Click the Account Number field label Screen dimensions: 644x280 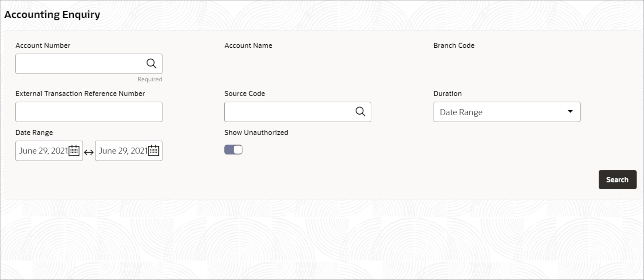(43, 45)
